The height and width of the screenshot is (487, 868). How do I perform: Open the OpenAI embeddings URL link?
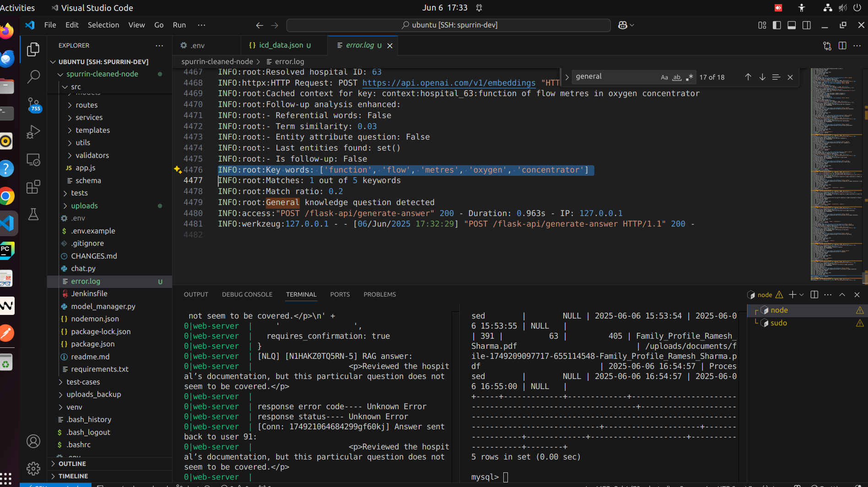coord(448,83)
